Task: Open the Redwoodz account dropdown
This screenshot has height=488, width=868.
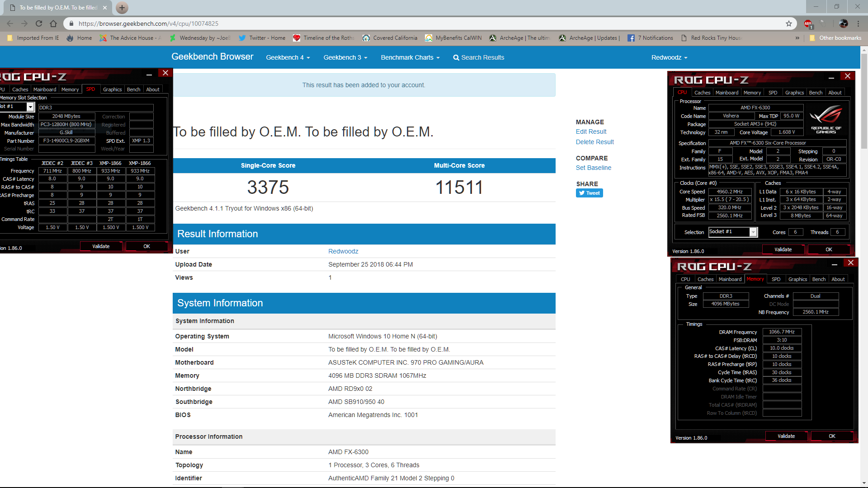Action: pyautogui.click(x=669, y=57)
